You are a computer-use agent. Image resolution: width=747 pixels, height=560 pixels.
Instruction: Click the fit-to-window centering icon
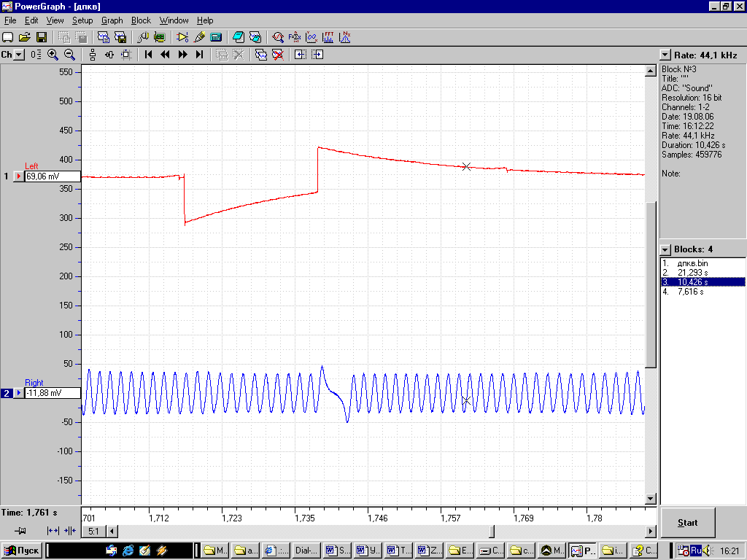coord(126,55)
